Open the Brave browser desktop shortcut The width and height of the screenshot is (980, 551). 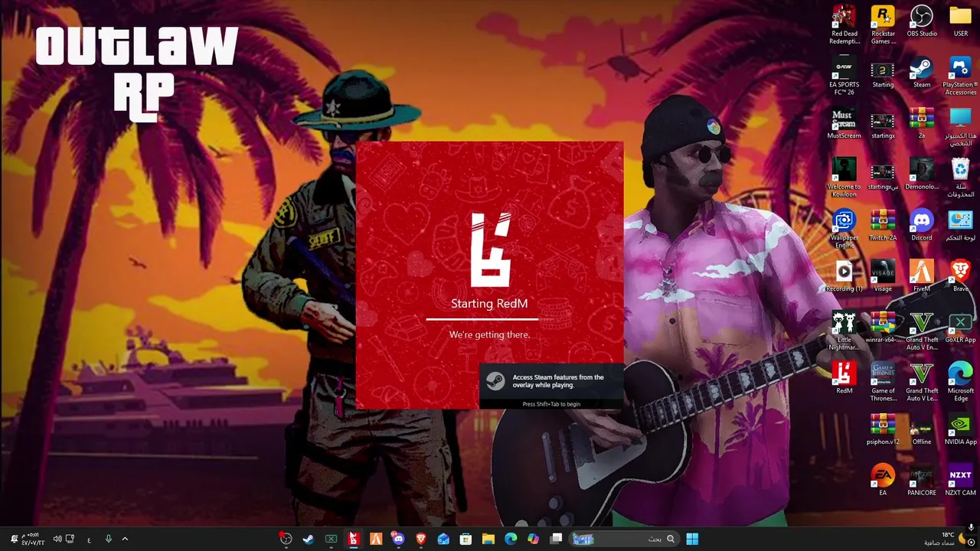[x=960, y=277]
